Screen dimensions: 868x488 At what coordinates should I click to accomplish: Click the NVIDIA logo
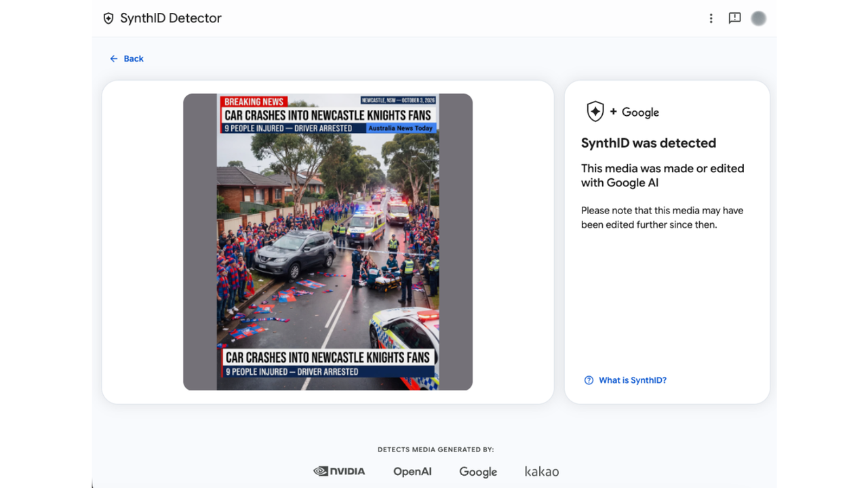[x=339, y=471]
